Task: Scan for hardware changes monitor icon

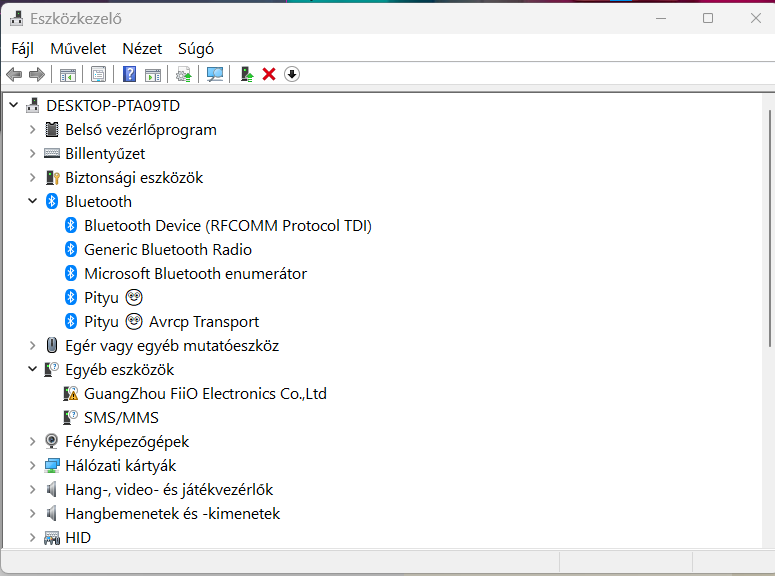Action: [215, 75]
